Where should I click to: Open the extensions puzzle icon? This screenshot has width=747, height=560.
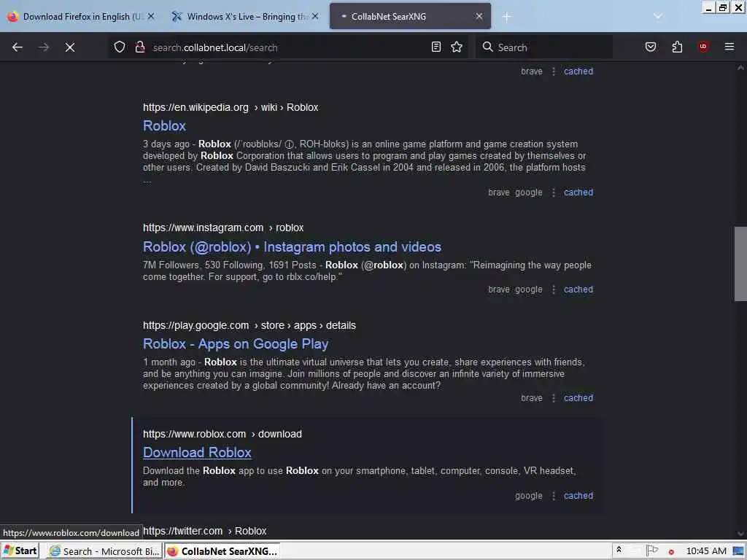(677, 47)
